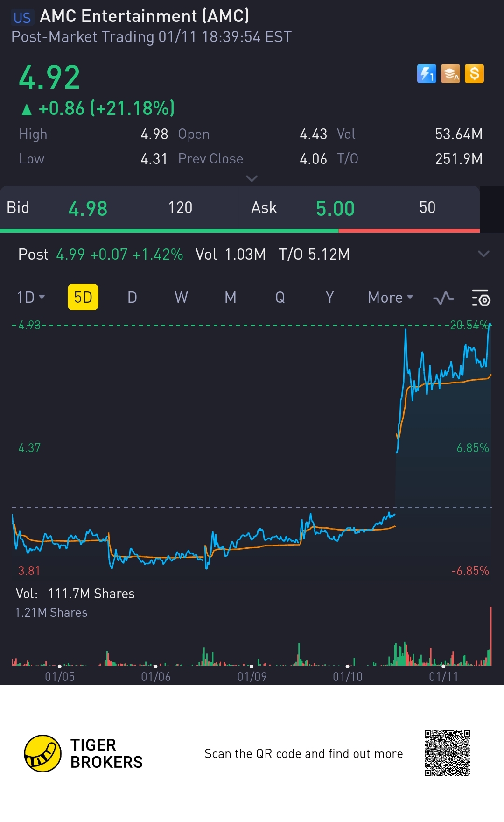Expand quote details chevron below Prev Close
Screen dimensions: 504x822
click(x=252, y=178)
